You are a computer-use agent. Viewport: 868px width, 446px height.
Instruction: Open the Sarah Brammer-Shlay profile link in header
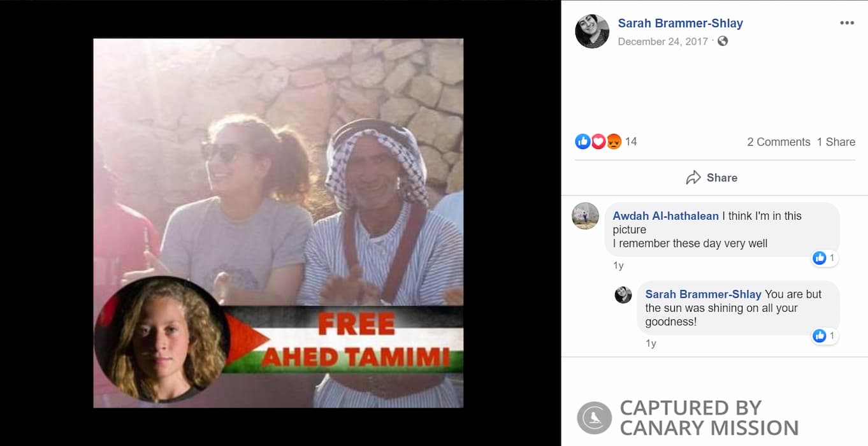click(x=681, y=23)
